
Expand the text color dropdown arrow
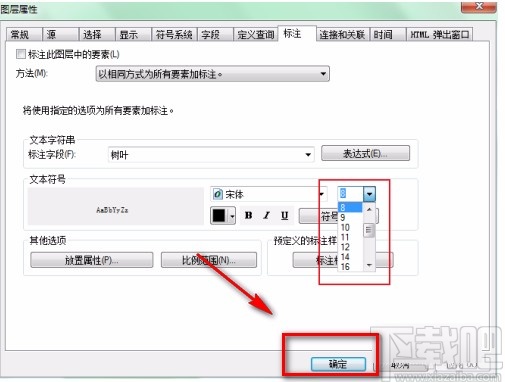pos(232,216)
